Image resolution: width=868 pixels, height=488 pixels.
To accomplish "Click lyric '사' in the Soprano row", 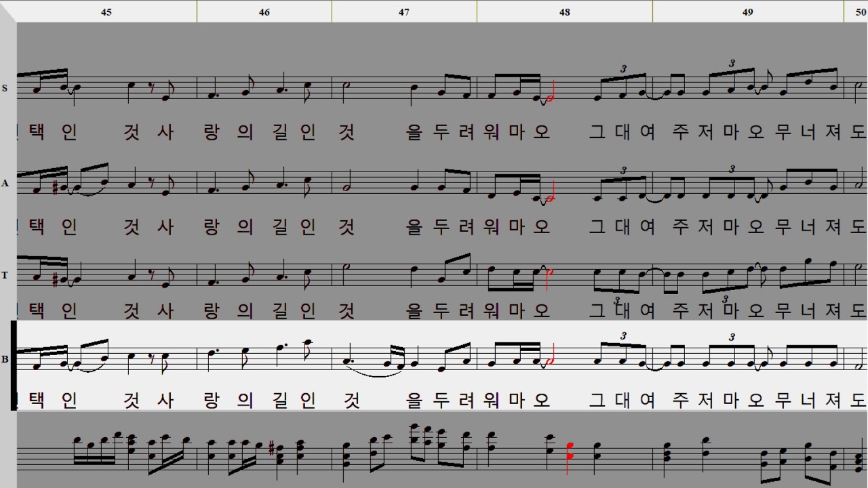I will (165, 131).
